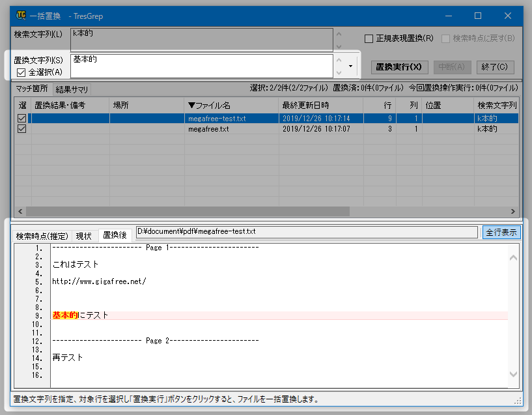Click the down arrow of the 検索文字列 field
Viewport: 532px width, 415px height.
pyautogui.click(x=339, y=46)
